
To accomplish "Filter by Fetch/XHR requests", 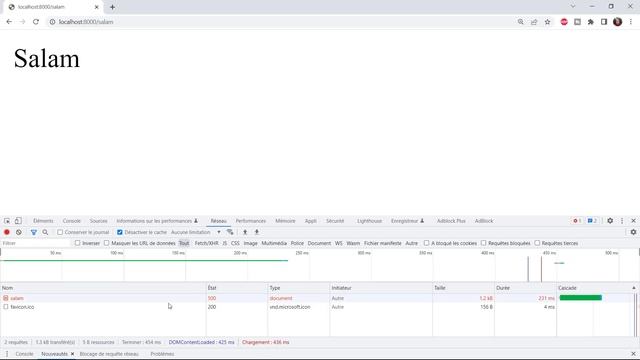I will point(207,243).
